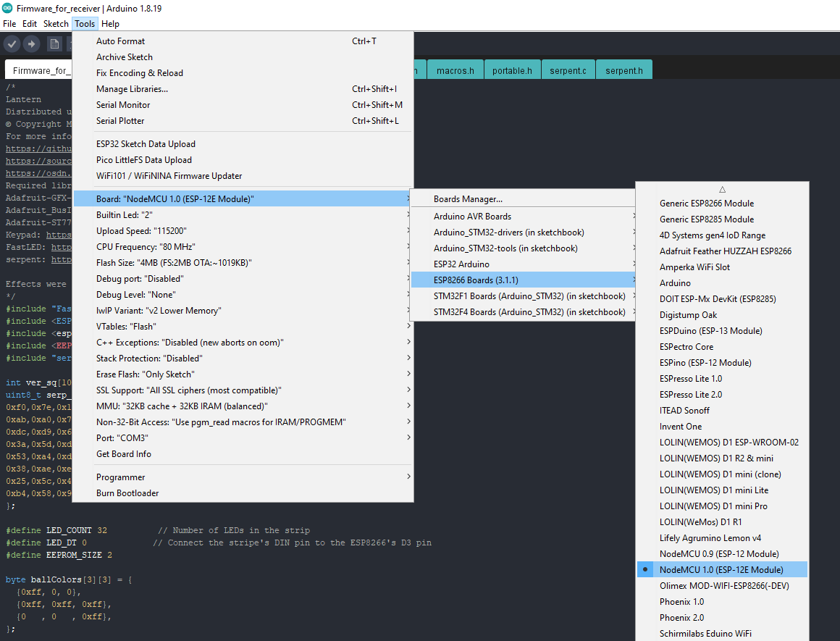Viewport: 840px width, 641px height.
Task: Click Burn Bootloader
Action: [x=243, y=493]
